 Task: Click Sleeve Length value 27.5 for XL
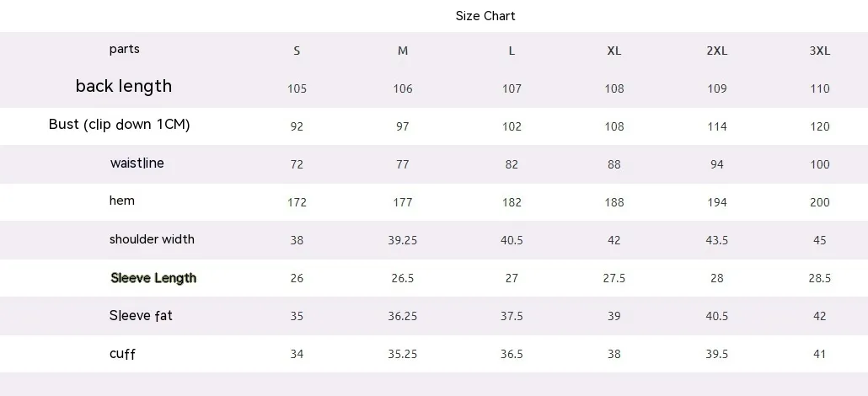614,278
